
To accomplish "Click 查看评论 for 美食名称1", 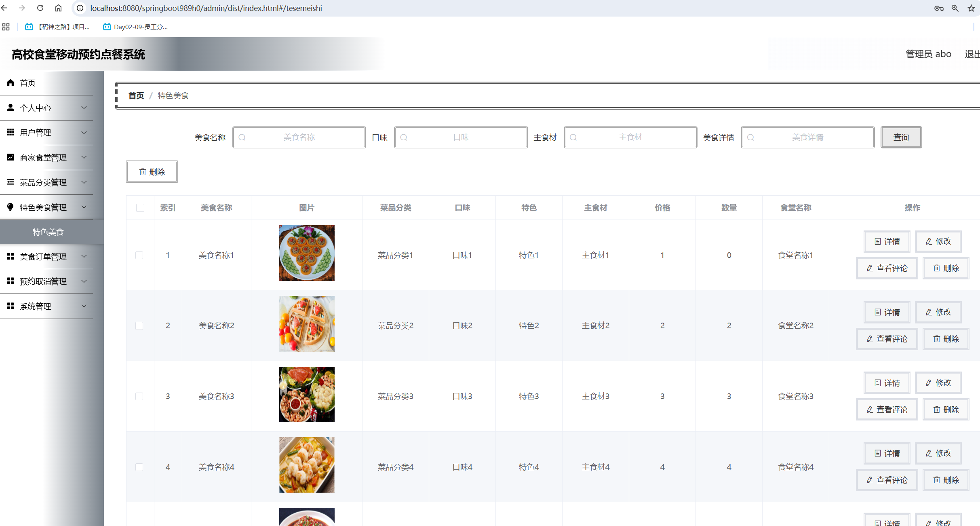I will click(x=887, y=268).
